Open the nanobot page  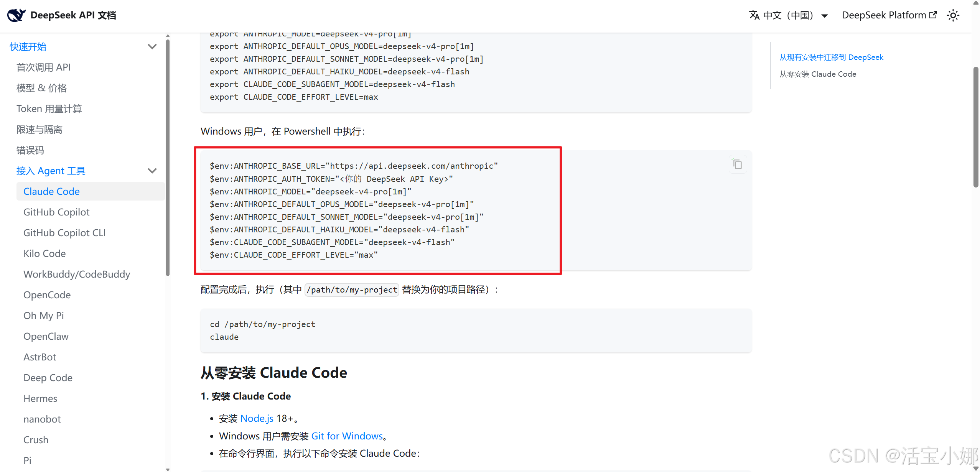[42, 419]
